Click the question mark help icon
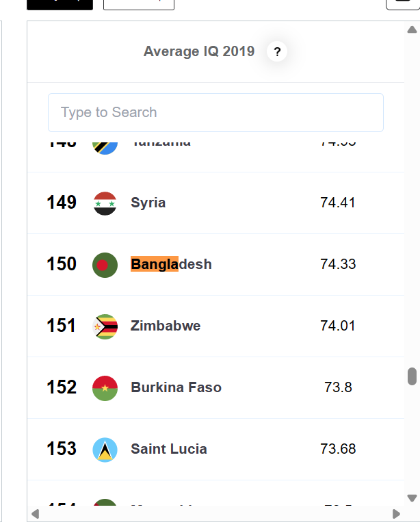Screen dimensions: 420x529 point(277,51)
